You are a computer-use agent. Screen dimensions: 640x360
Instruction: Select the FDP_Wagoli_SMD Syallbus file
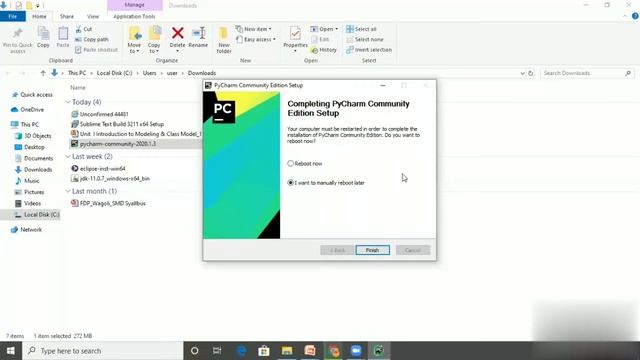tap(109, 203)
